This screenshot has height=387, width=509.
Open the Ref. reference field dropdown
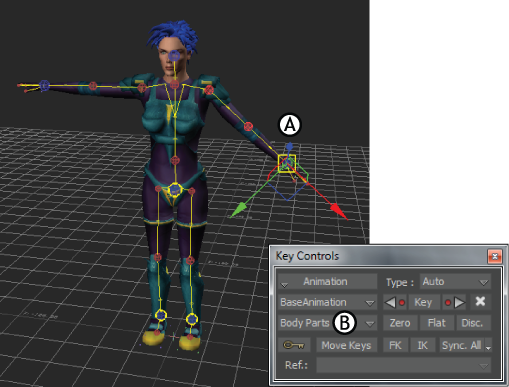[x=403, y=365]
